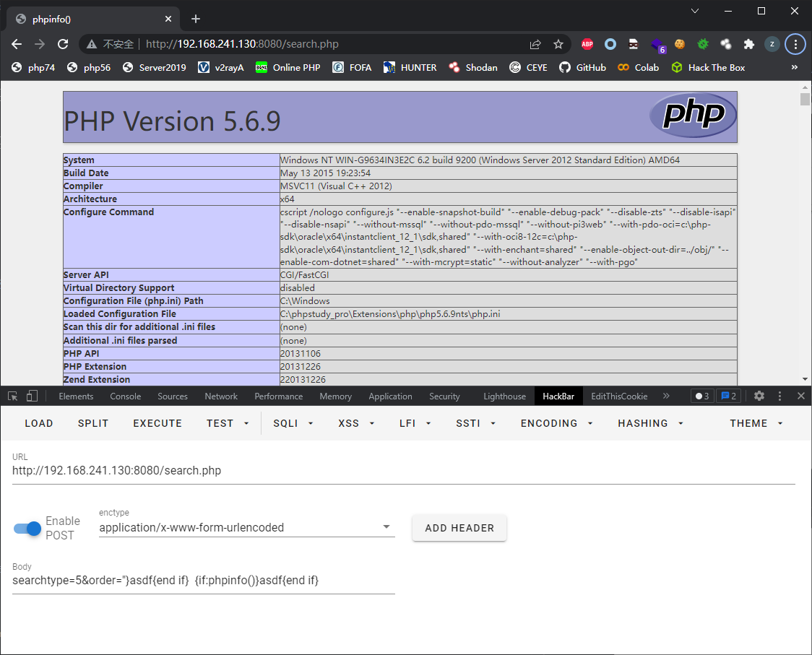Open a new browser tab

195,19
